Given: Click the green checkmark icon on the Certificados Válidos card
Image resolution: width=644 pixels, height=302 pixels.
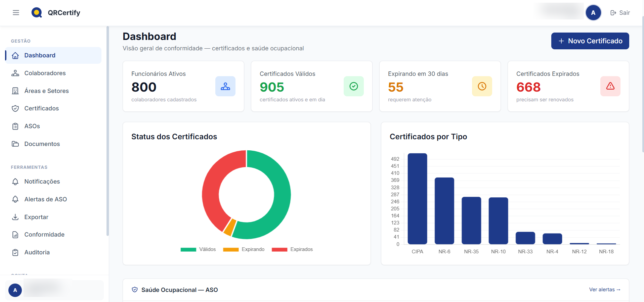Looking at the screenshot, I should 354,86.
